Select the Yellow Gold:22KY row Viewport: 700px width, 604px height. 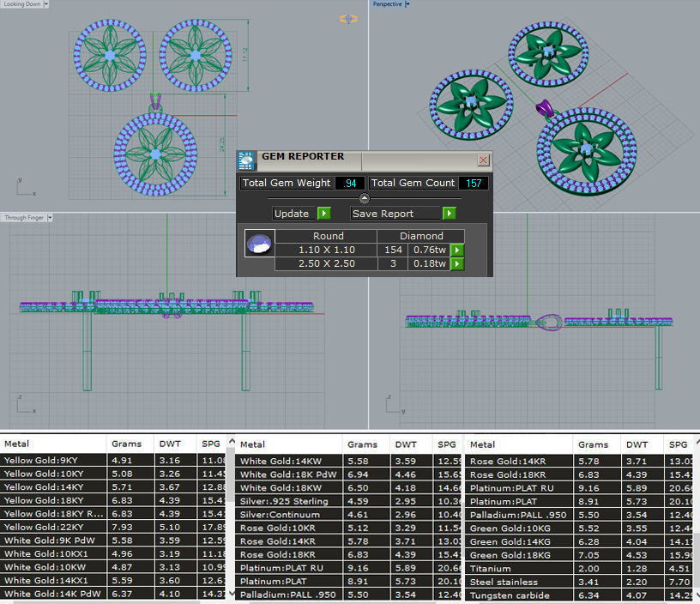(112, 528)
